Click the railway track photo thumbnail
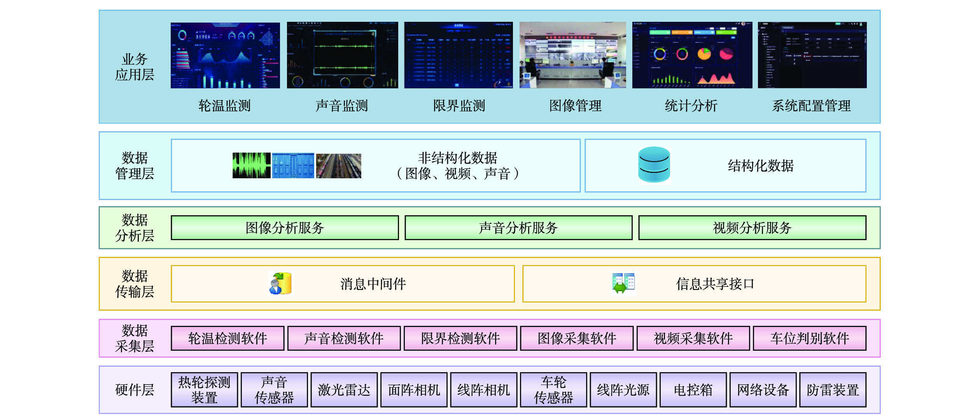980x420 pixels. click(x=338, y=166)
